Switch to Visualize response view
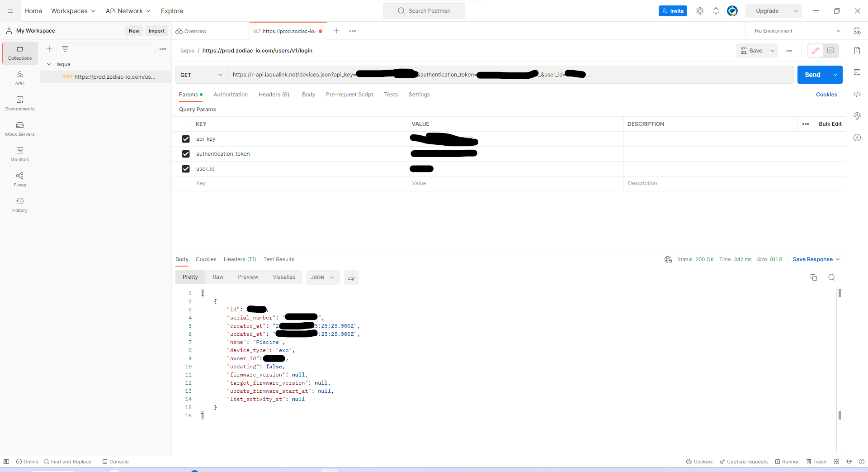868x472 pixels. [x=284, y=277]
